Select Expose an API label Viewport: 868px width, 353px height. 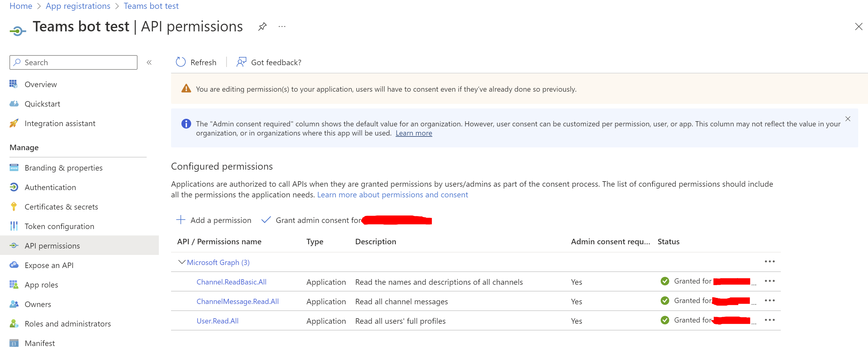click(49, 266)
